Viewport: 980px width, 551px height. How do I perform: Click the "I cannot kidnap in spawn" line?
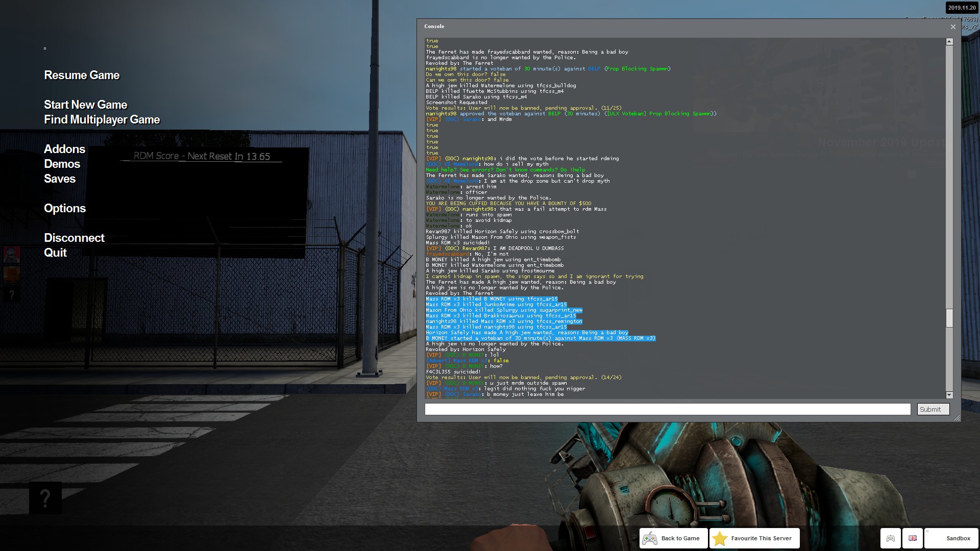click(534, 277)
